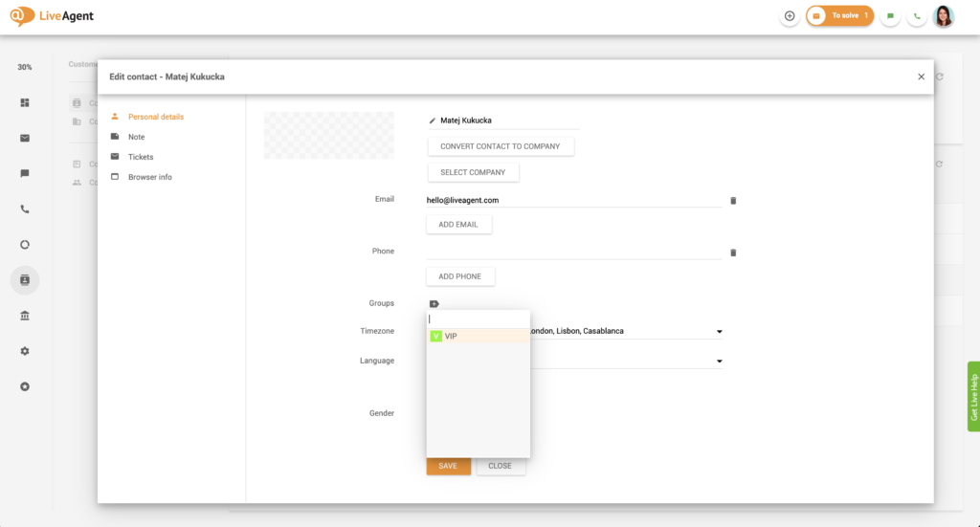Expand the Timezone dropdown arrow
Image resolution: width=980 pixels, height=527 pixels.
(719, 332)
